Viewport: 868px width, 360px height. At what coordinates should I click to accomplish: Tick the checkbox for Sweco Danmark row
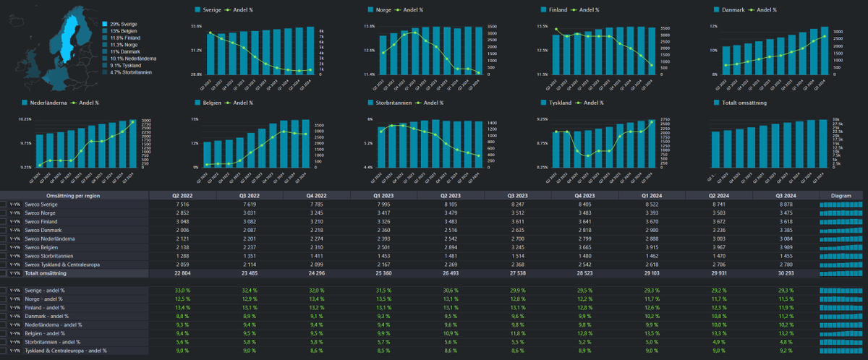click(x=4, y=231)
